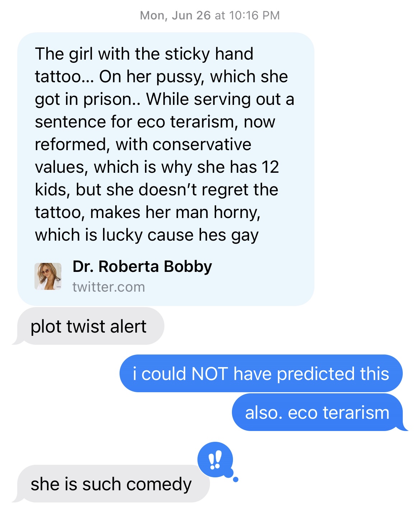Viewport: 420px width, 505px height.
Task: Tap the first line 'The girl with the sticky hand'
Action: tap(144, 54)
